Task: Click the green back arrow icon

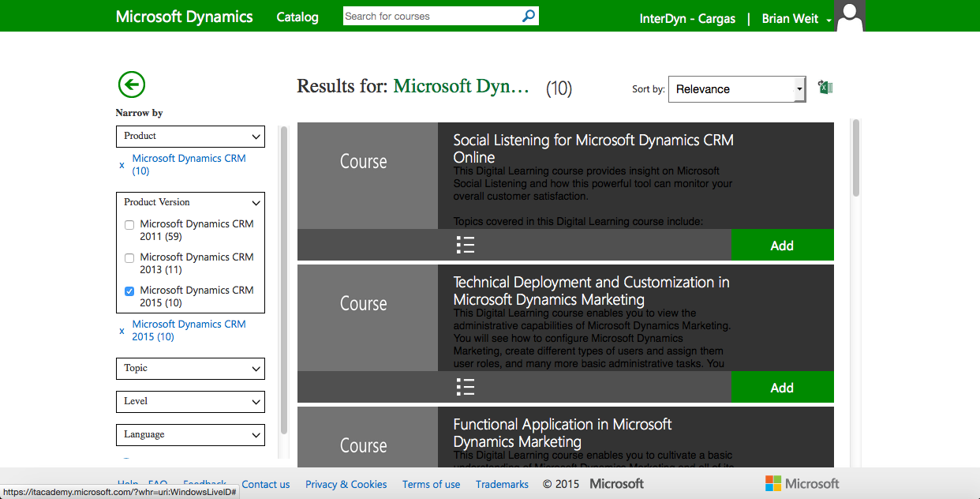Action: pyautogui.click(x=132, y=84)
